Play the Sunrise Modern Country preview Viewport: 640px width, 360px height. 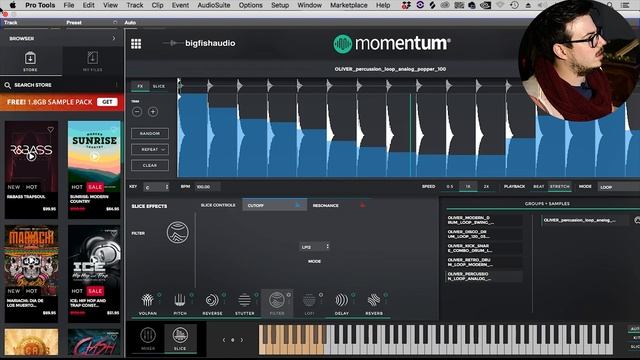point(94,156)
